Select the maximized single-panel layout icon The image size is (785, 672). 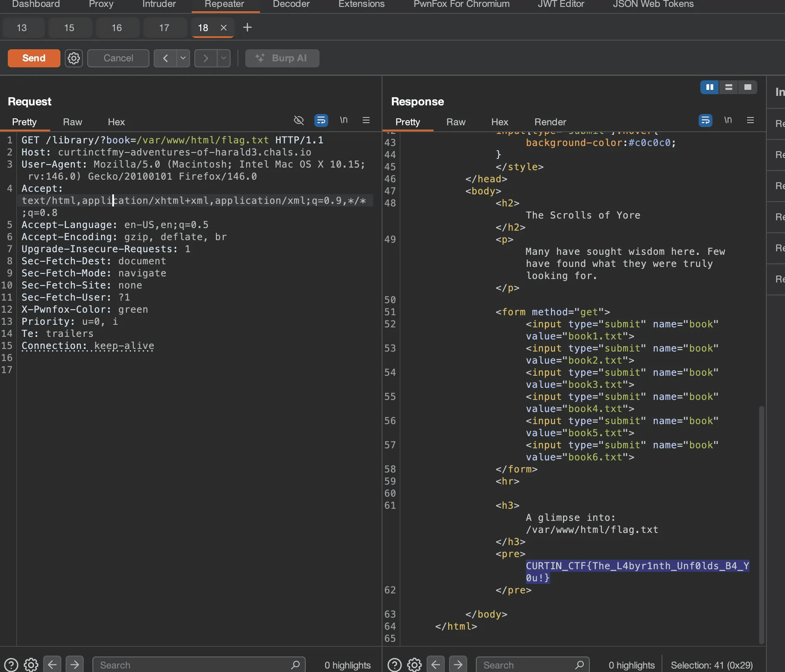pos(748,87)
